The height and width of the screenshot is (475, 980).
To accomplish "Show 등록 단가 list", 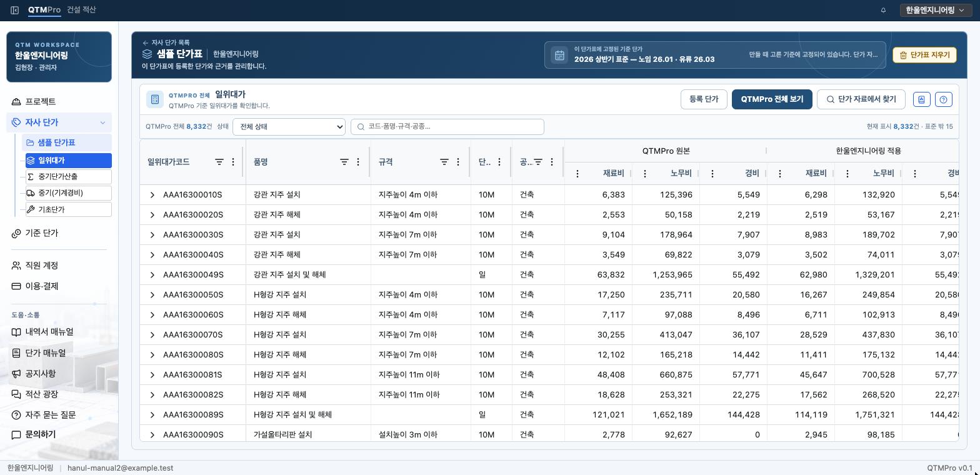I will [x=704, y=99].
